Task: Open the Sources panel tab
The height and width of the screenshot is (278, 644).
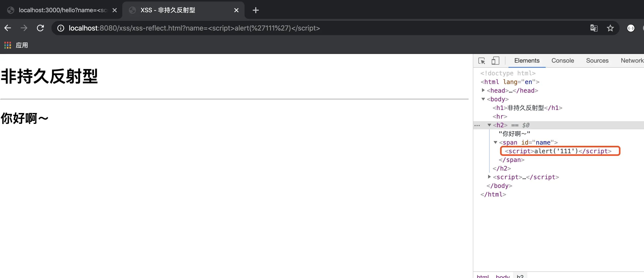Action: click(597, 61)
